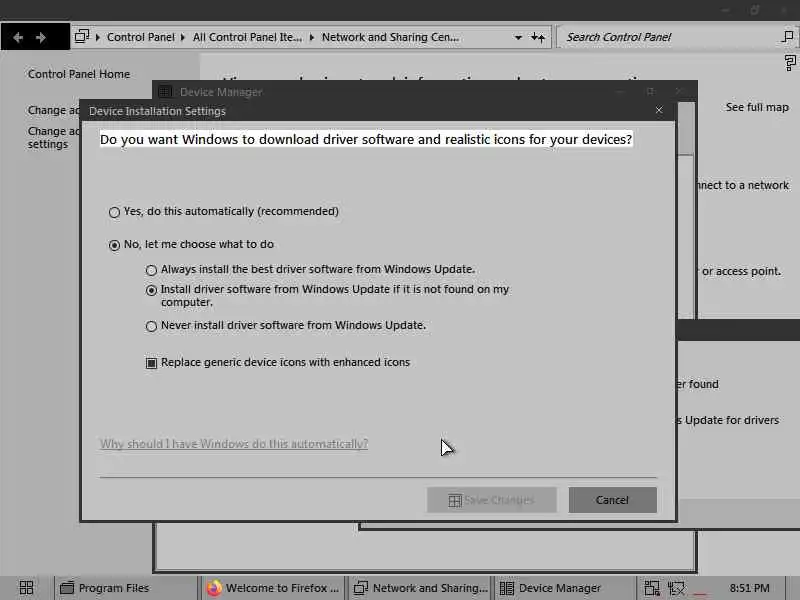Image resolution: width=800 pixels, height=600 pixels.
Task: Switch to Welcome to Firefox taskbar item
Action: pyautogui.click(x=273, y=588)
